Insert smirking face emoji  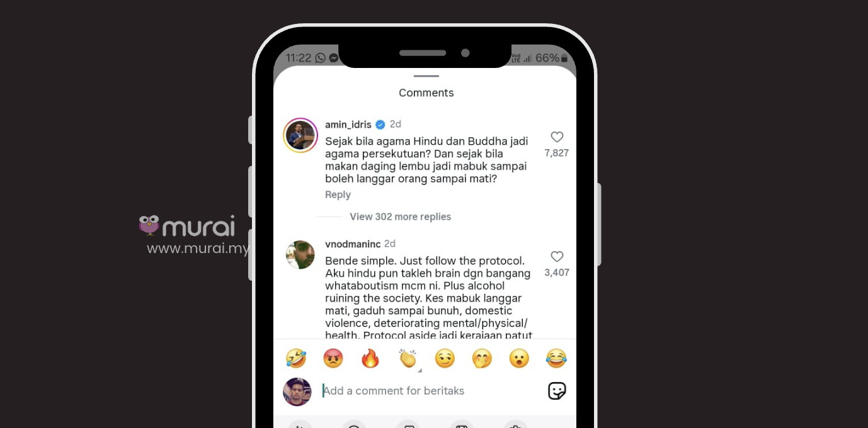pyautogui.click(x=445, y=358)
